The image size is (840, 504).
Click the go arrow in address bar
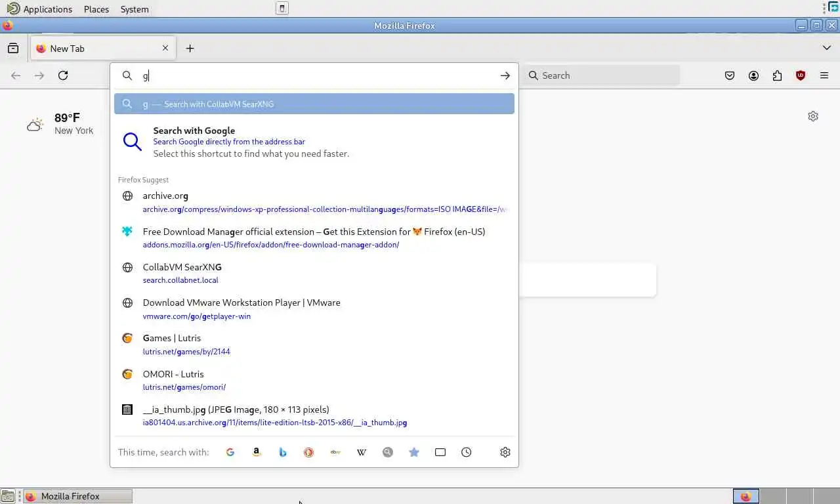coord(505,75)
